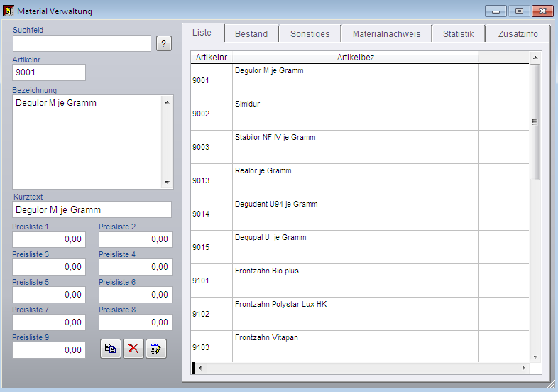Click the Preisliste 2 price field
Screen dimensions: 558x392
[x=135, y=239]
